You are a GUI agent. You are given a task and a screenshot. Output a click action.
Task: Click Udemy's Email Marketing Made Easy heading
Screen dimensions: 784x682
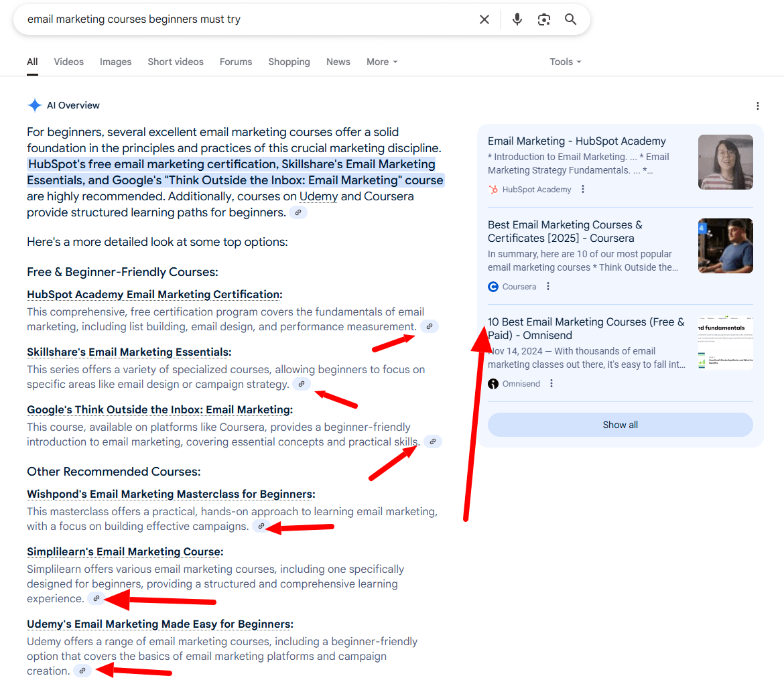pos(160,624)
